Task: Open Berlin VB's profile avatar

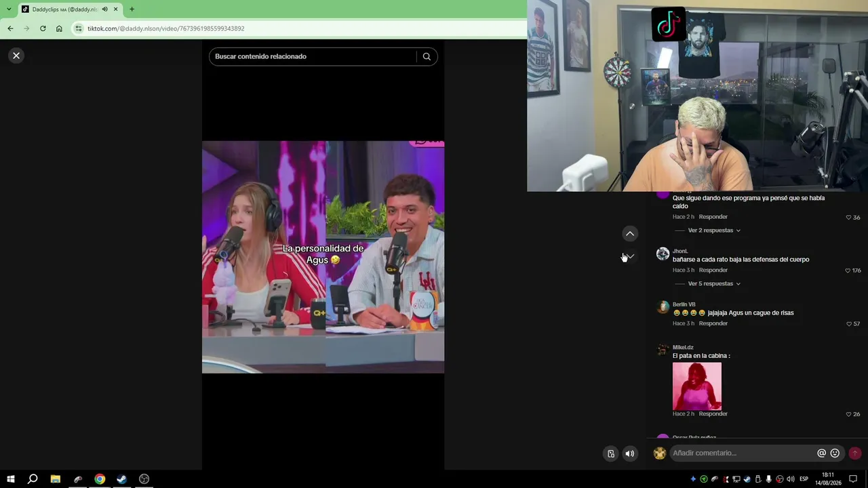Action: [663, 307]
